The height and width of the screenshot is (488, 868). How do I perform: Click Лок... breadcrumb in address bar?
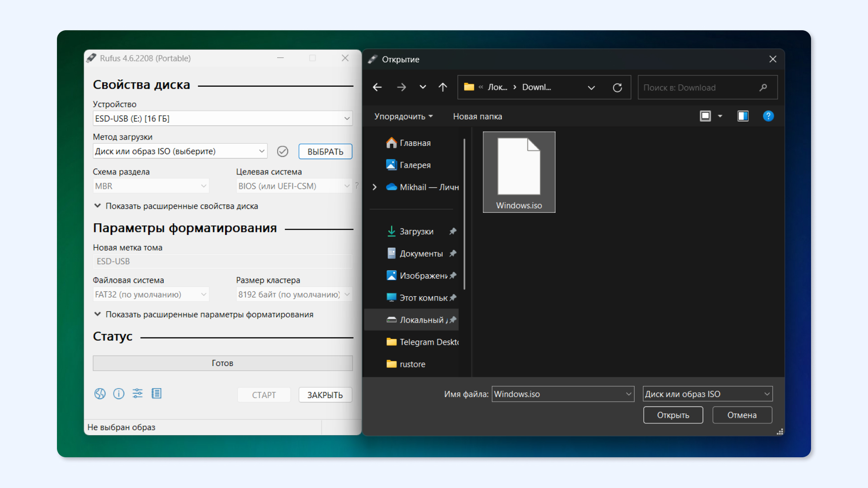click(497, 87)
